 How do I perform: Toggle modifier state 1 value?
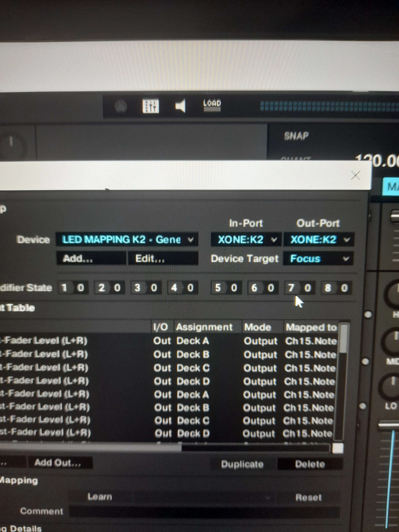[x=81, y=288]
